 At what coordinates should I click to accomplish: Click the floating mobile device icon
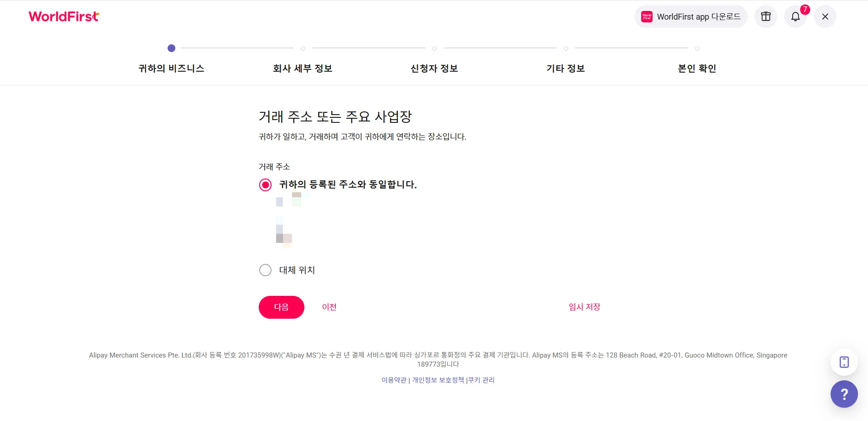(x=844, y=362)
